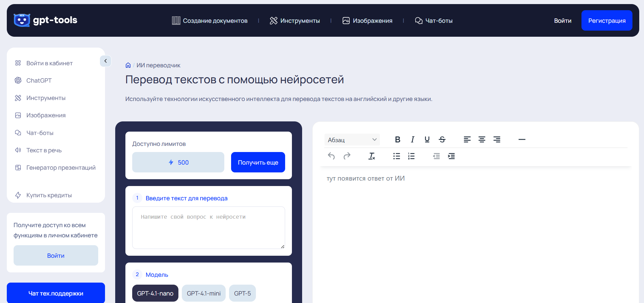Viewport: 644px width, 303px height.
Task: Click the Войти link in the header
Action: coord(563,21)
